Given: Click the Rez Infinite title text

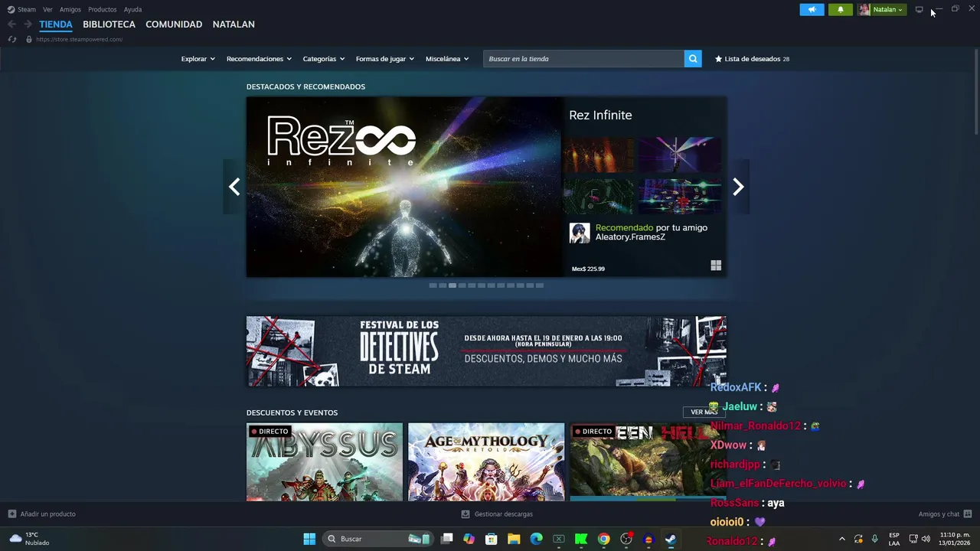Looking at the screenshot, I should [600, 116].
